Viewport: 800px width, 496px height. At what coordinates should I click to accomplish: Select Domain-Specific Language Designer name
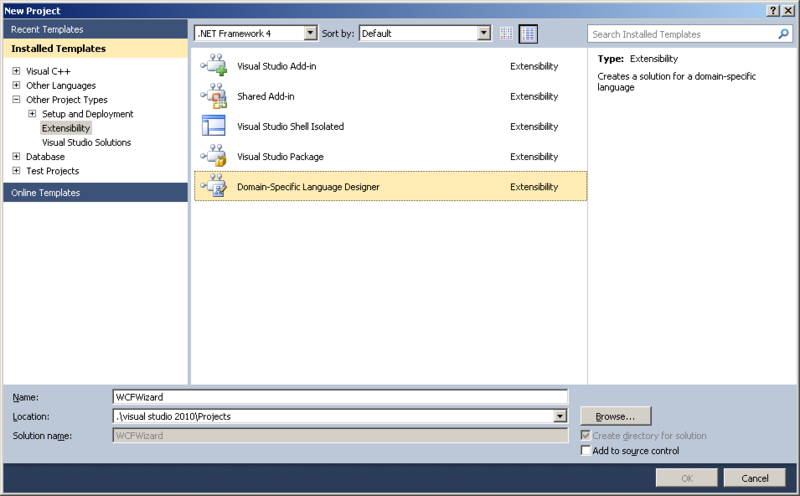308,186
